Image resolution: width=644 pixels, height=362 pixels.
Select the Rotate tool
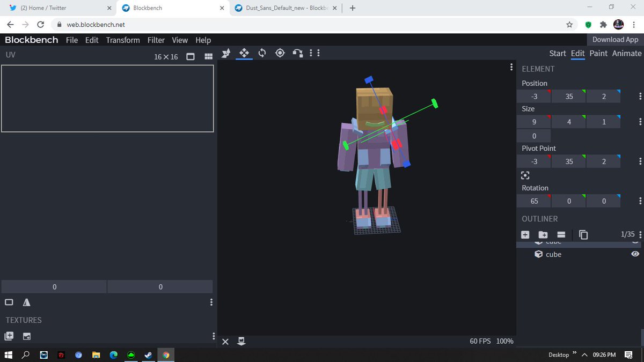click(262, 53)
